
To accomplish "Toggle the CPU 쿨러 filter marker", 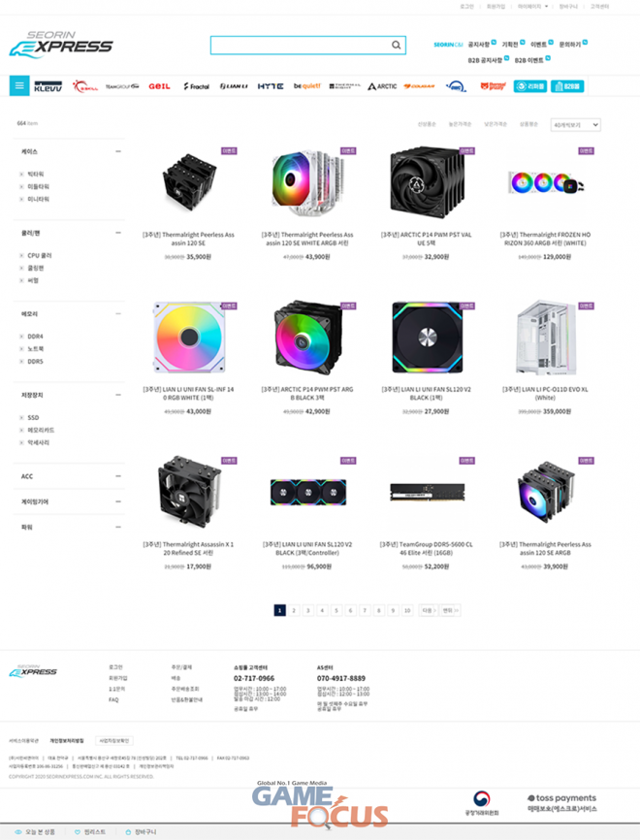I will [21, 255].
